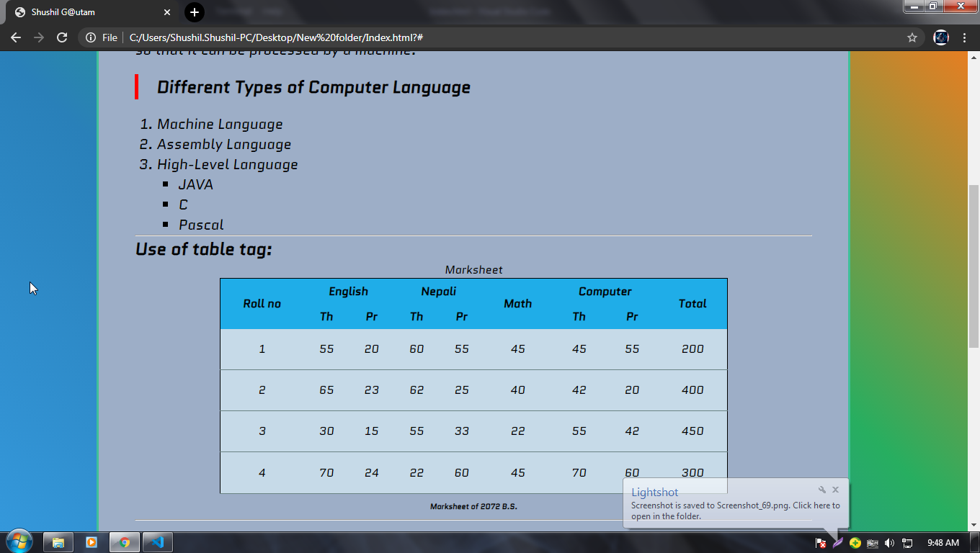Open Action Center from the notification flag

click(821, 543)
